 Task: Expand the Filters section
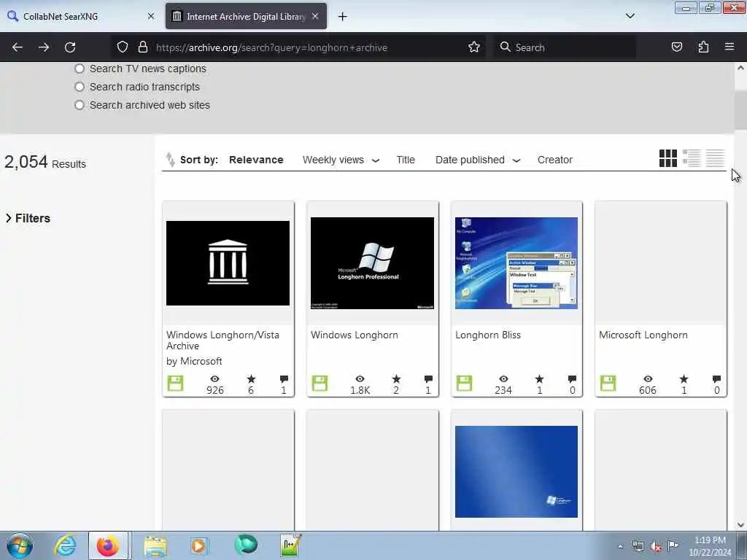tap(28, 218)
